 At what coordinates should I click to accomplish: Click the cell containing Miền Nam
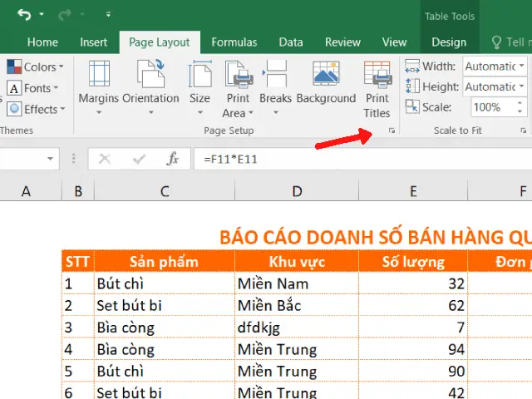297,283
